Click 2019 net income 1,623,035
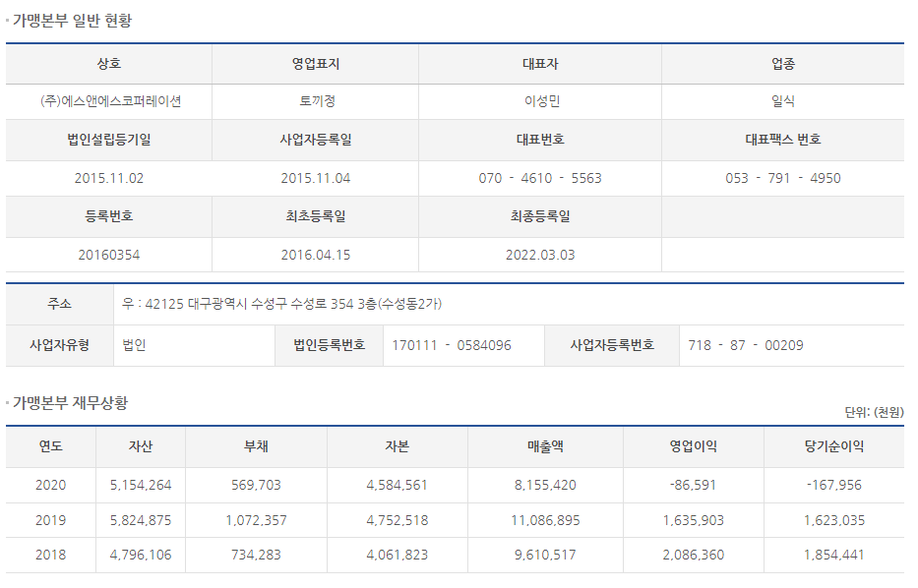The height and width of the screenshot is (588, 918). click(834, 520)
